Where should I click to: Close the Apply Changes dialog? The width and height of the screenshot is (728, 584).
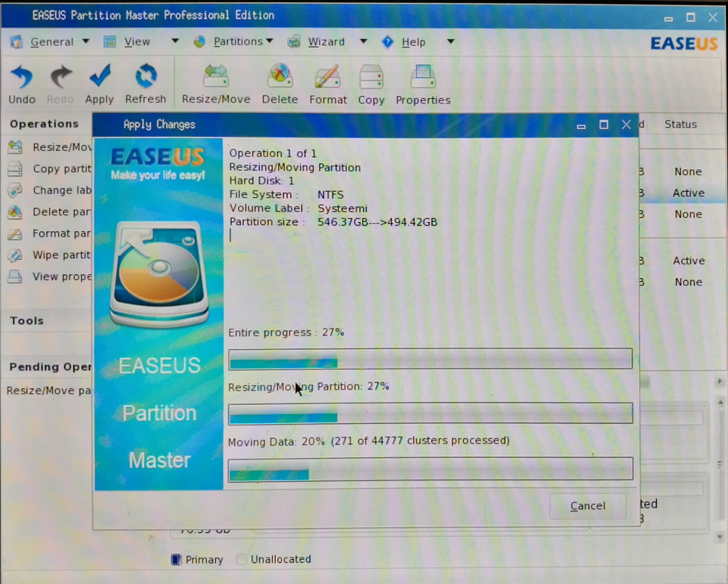(626, 124)
